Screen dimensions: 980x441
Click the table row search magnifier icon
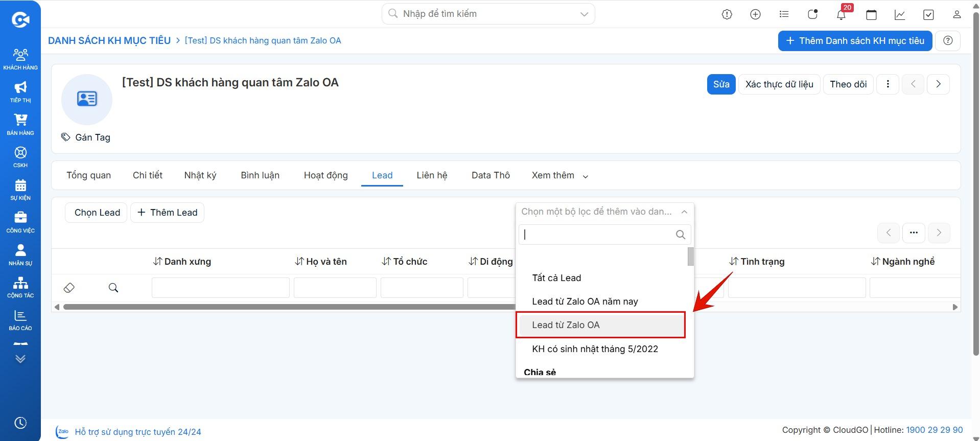point(113,288)
